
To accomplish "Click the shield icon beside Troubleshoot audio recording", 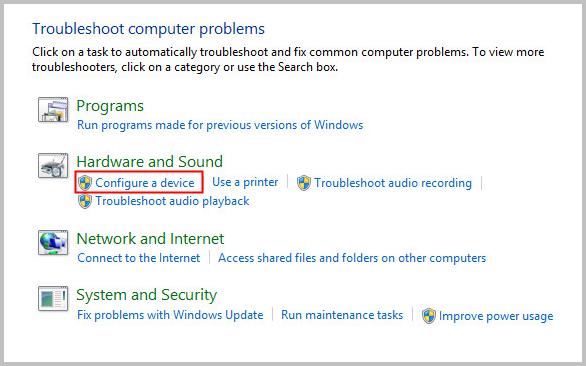I will point(303,183).
